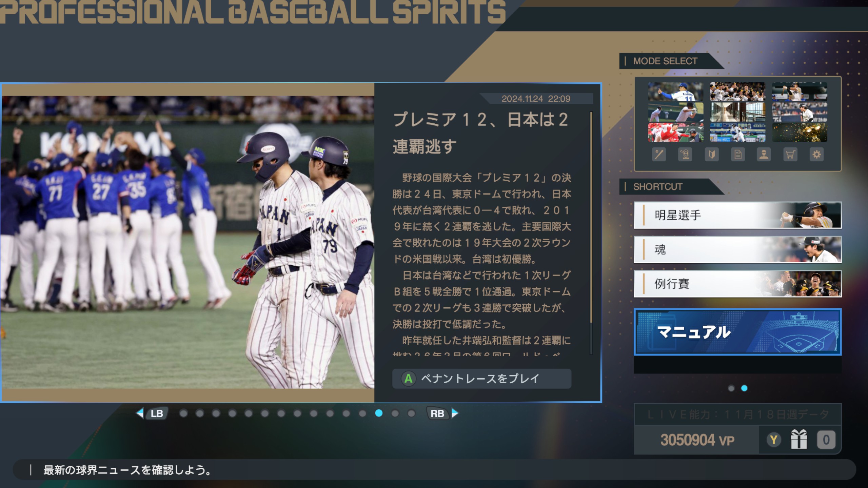Open the 例行賽 shortcut
The width and height of the screenshot is (868, 488).
(737, 284)
